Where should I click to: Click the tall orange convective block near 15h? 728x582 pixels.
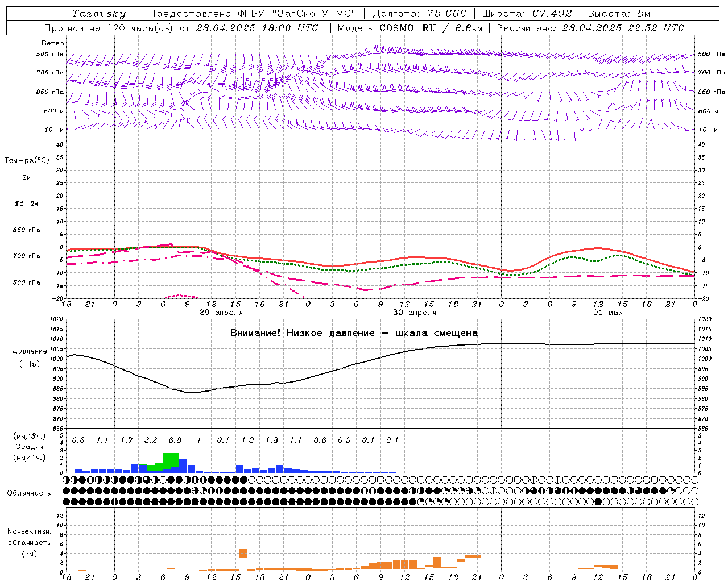(243, 554)
